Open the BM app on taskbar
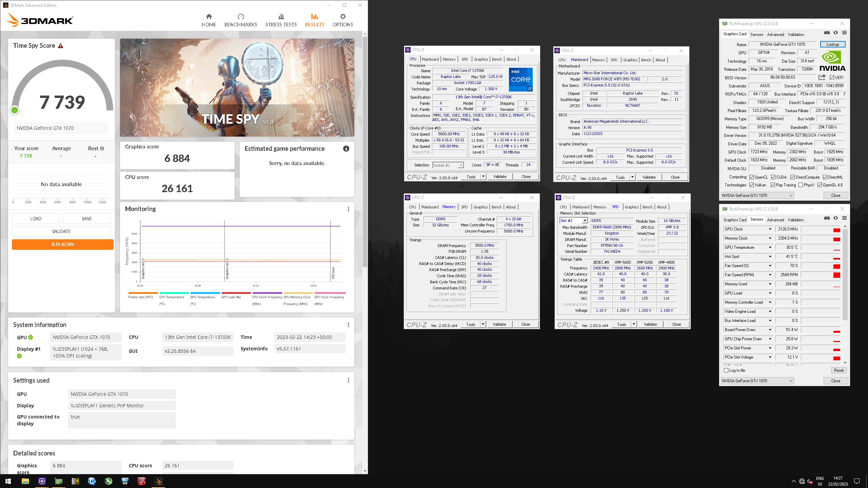This screenshot has height=488, width=868. [75, 481]
